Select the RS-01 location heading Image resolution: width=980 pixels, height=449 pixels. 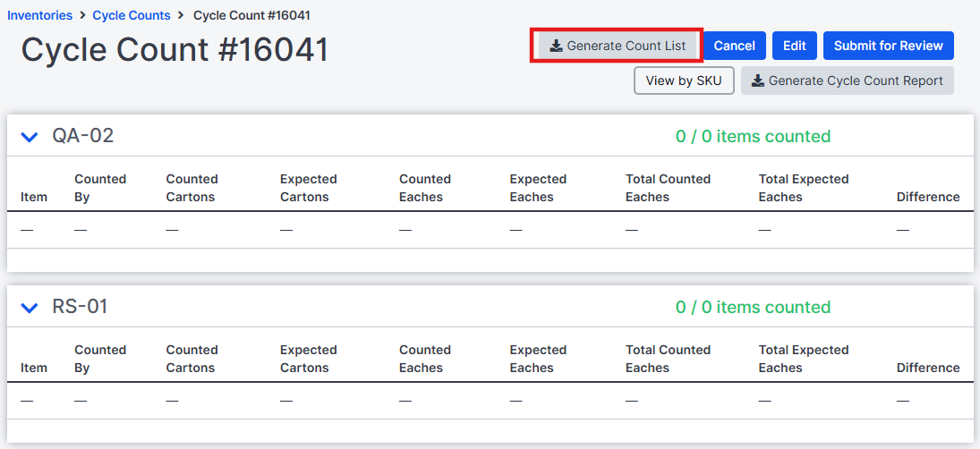tap(80, 306)
